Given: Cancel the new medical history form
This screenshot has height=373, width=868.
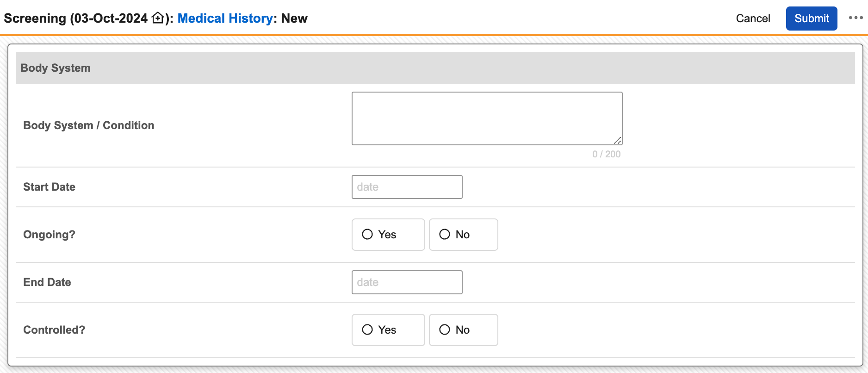Looking at the screenshot, I should (x=753, y=19).
